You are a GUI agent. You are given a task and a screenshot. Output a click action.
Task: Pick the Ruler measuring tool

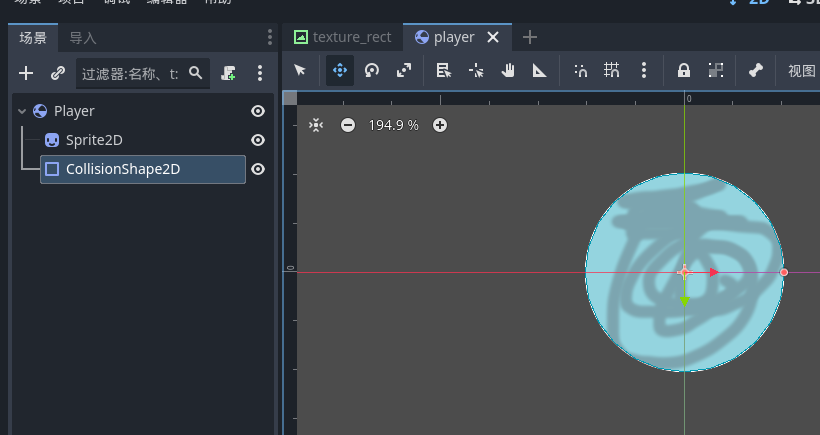(x=540, y=70)
